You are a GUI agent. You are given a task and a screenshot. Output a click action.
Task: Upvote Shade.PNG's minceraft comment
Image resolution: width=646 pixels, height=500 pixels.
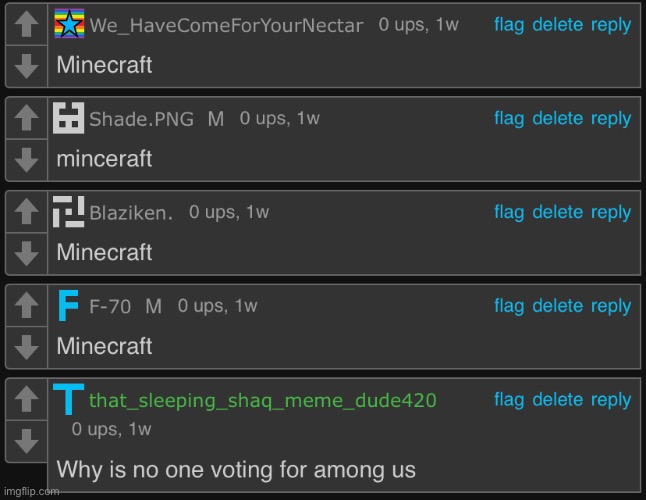pyautogui.click(x=26, y=117)
